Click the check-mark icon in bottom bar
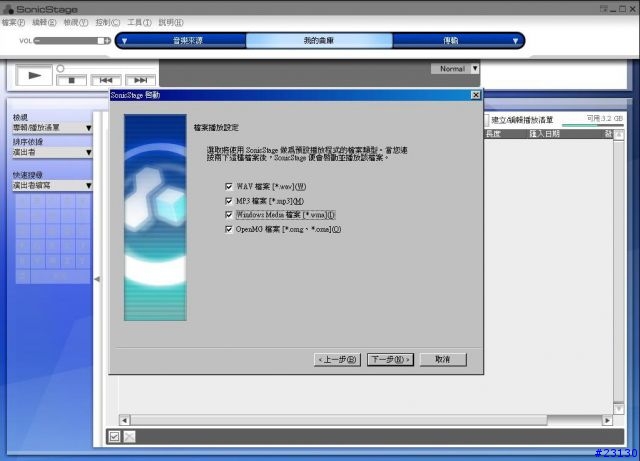The image size is (640, 461). tap(114, 437)
